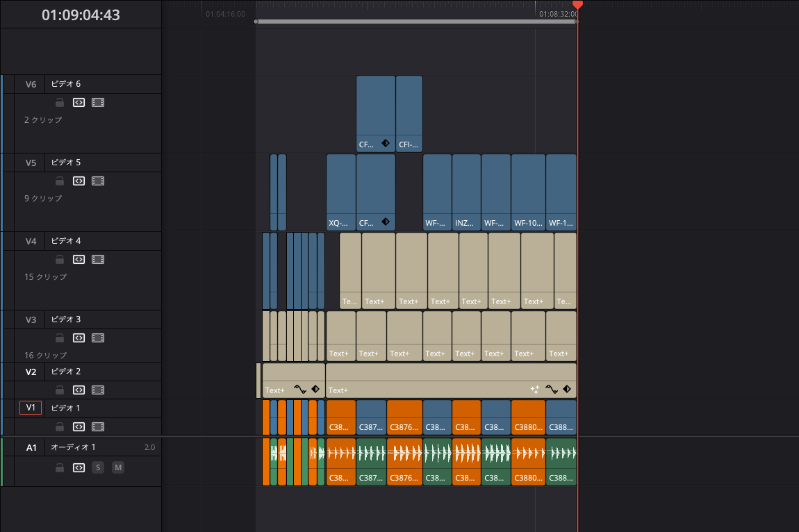
Task: Click the Video 6 track name
Action: pyautogui.click(x=66, y=84)
